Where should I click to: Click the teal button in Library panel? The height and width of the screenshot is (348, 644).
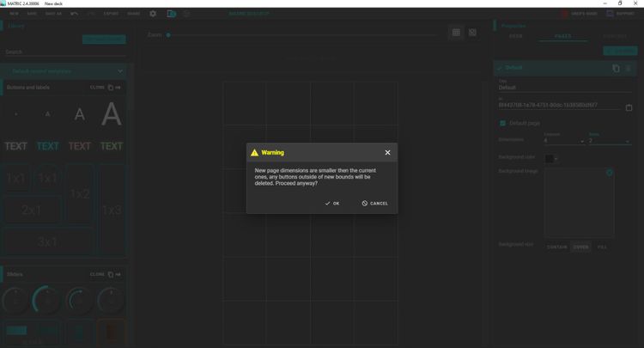point(104,40)
